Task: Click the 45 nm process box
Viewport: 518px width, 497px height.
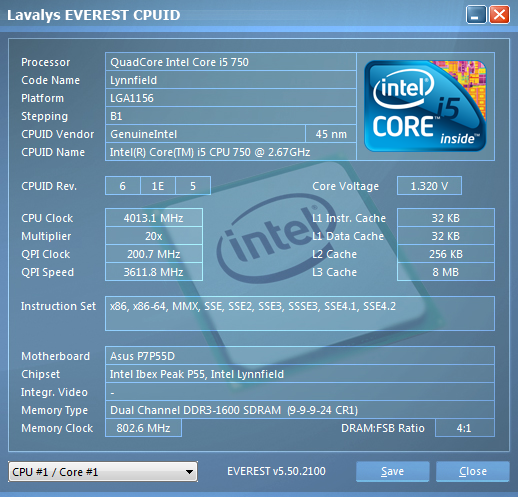Action: 331,134
